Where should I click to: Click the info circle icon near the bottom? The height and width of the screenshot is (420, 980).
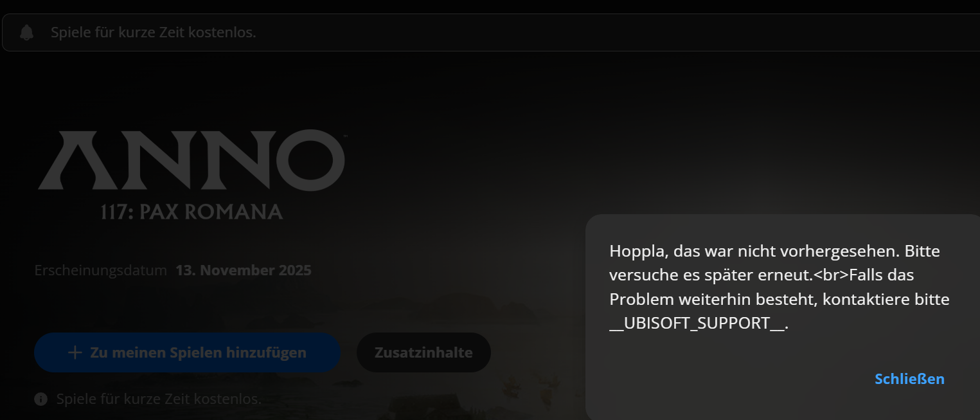(x=40, y=399)
